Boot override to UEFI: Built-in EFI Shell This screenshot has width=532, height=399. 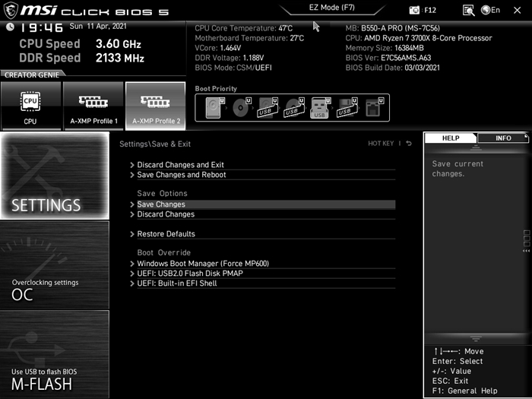click(x=266, y=283)
